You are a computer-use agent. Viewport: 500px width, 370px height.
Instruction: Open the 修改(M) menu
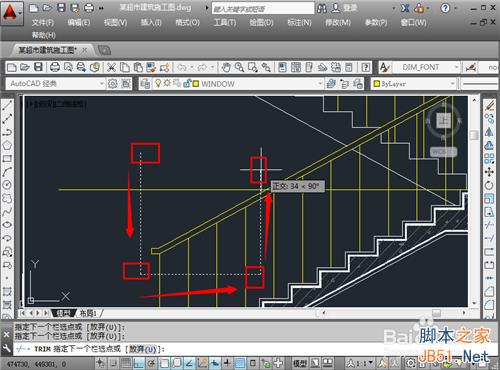[x=338, y=23]
